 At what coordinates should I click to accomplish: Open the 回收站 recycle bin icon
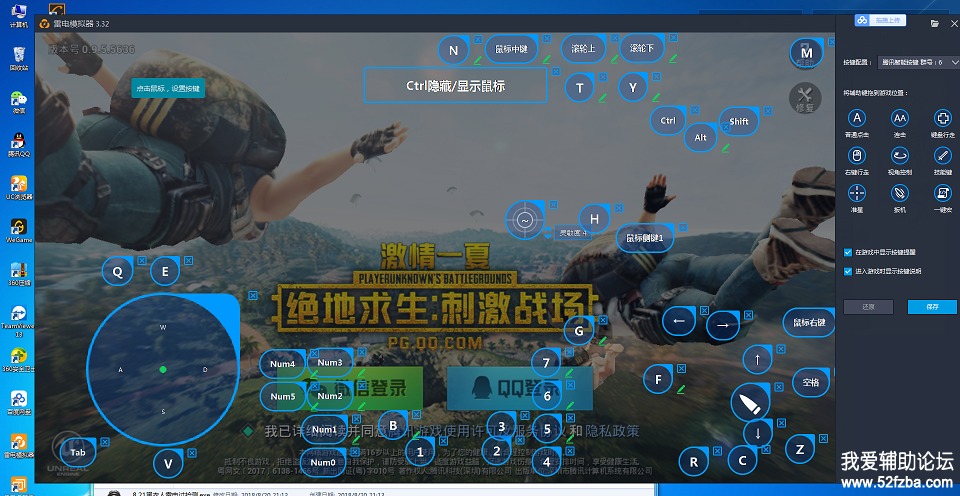19,59
